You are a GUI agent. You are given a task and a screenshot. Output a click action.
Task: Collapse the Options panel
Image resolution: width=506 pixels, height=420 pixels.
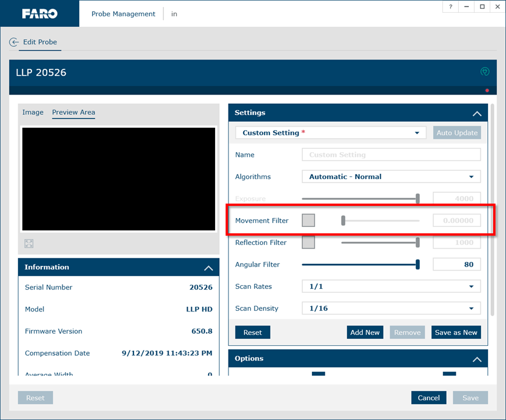[x=477, y=359]
